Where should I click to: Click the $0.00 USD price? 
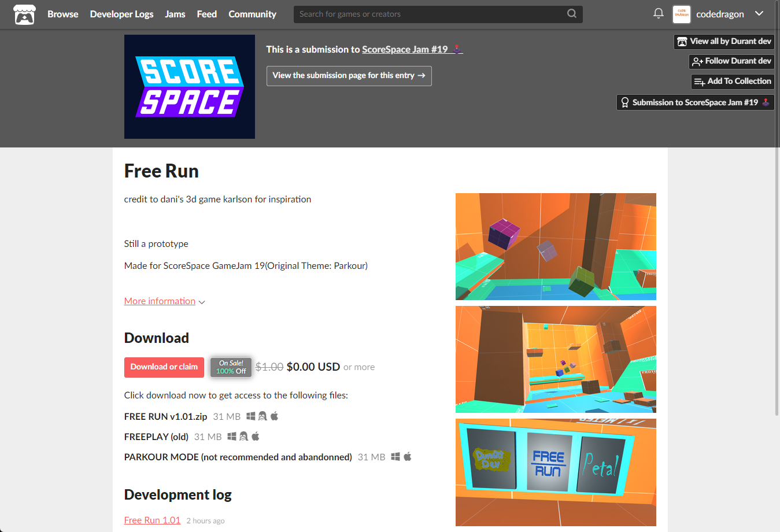coord(313,367)
